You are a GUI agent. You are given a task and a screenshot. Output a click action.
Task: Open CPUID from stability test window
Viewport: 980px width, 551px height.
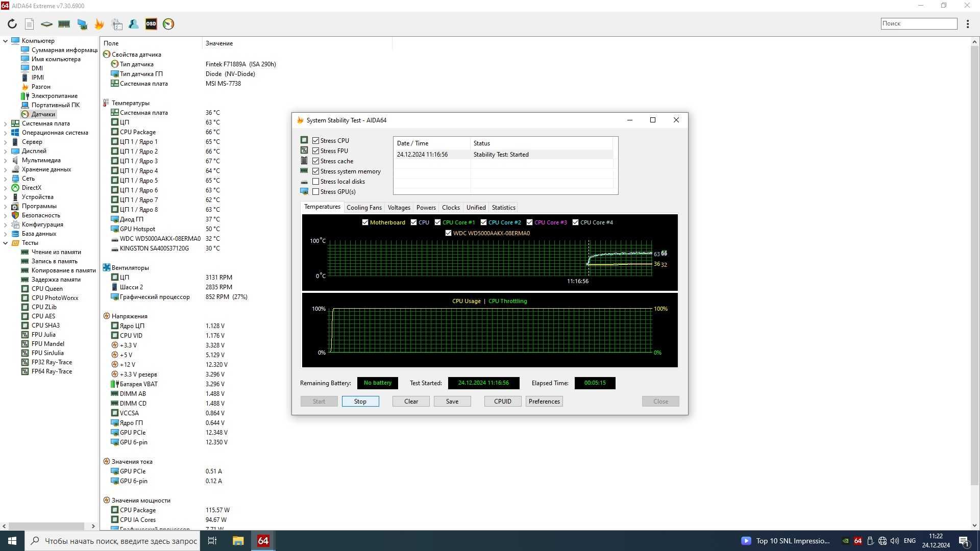(x=503, y=402)
